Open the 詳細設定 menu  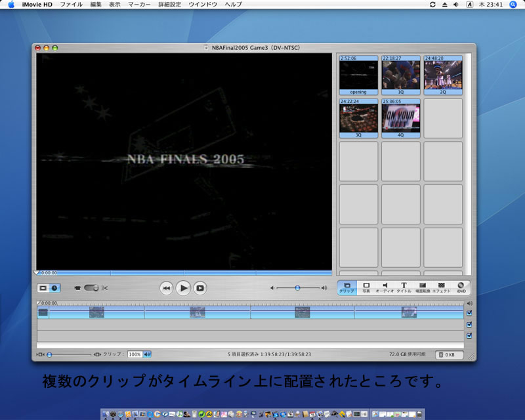(x=169, y=5)
